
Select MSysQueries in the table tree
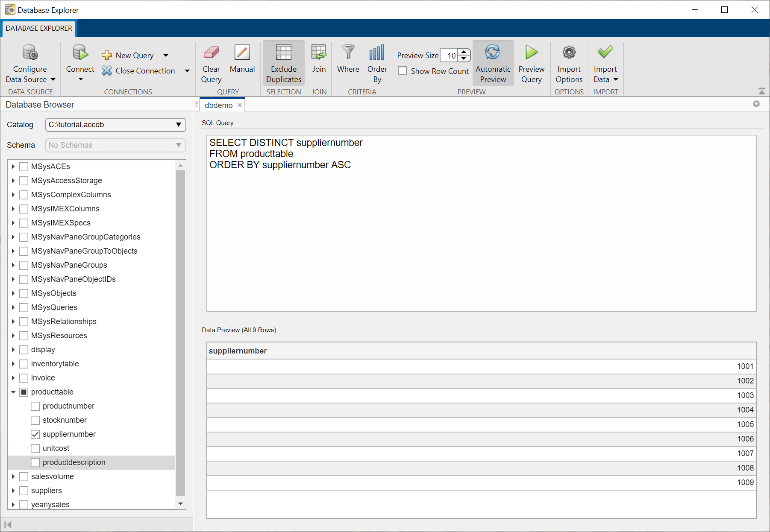coord(54,307)
